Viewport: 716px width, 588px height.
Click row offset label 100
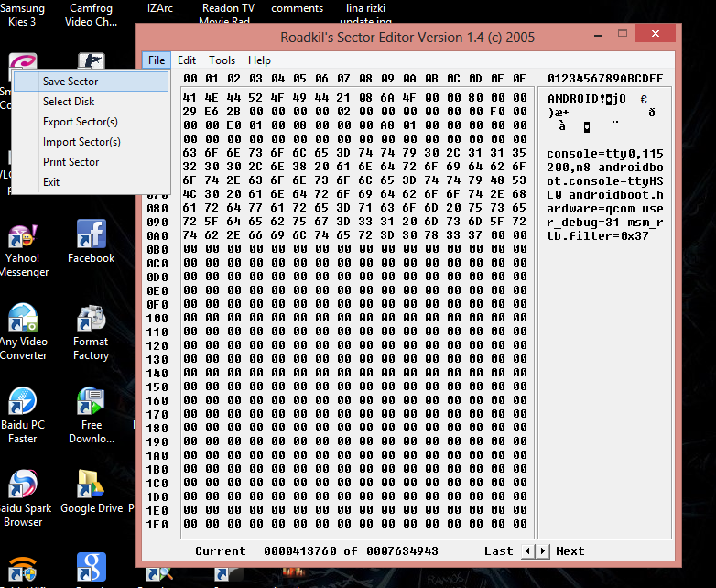click(157, 318)
